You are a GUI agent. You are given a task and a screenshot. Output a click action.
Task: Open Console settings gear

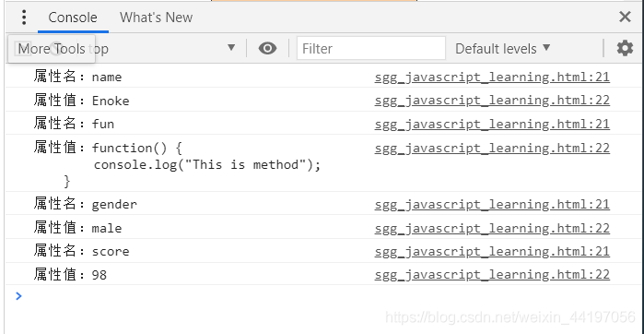pyautogui.click(x=625, y=49)
